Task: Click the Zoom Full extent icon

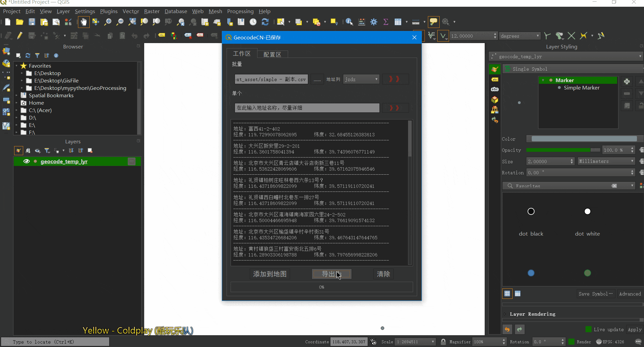Action: 132,22
